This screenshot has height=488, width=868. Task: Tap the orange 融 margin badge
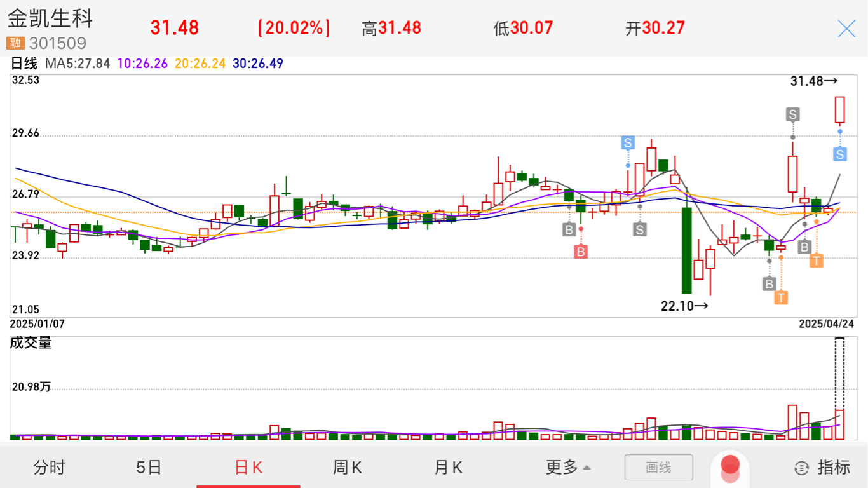(x=15, y=43)
